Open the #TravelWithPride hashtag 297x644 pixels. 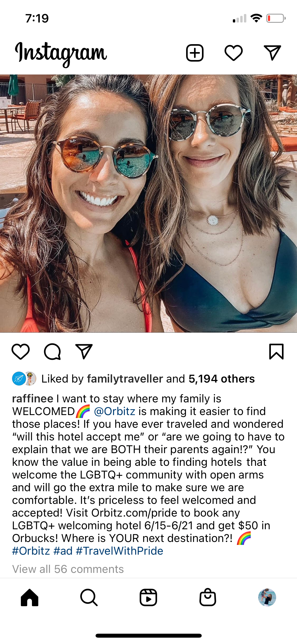pyautogui.click(x=119, y=551)
